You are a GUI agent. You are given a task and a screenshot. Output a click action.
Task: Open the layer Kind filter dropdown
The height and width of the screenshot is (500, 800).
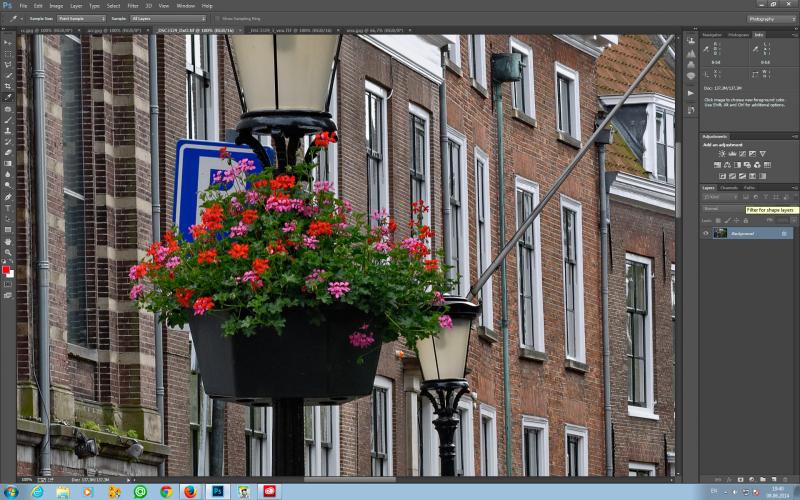pyautogui.click(x=719, y=197)
